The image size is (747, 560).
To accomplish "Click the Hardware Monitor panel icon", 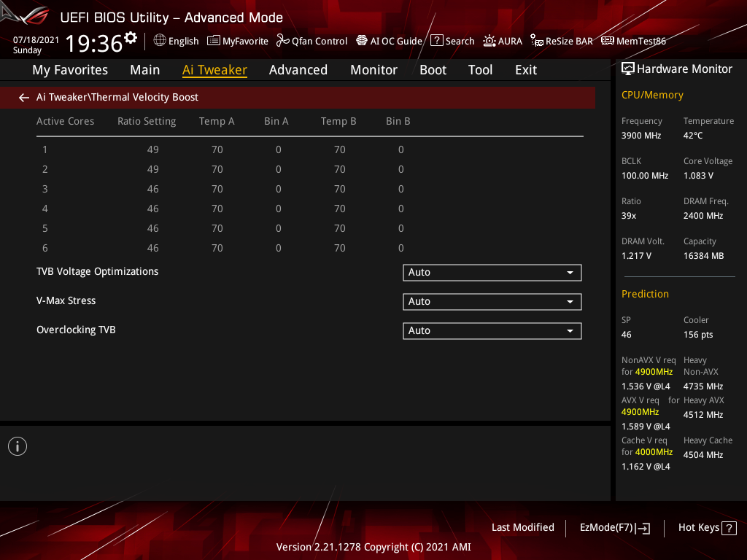I will (x=628, y=68).
